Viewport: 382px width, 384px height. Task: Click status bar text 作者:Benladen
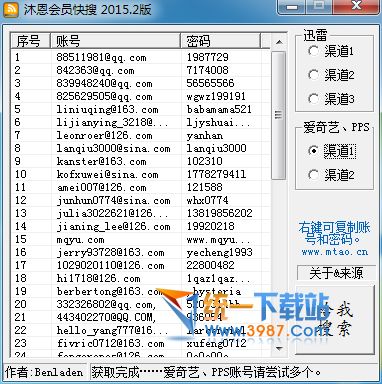44,372
